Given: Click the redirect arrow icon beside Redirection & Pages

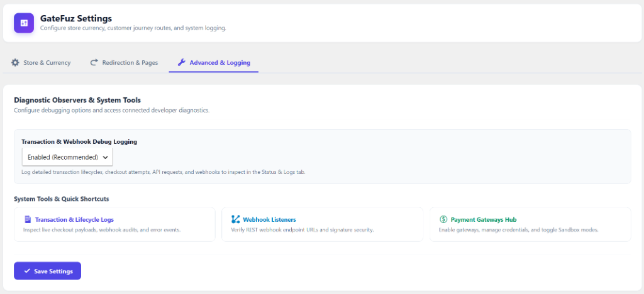Looking at the screenshot, I should point(94,62).
